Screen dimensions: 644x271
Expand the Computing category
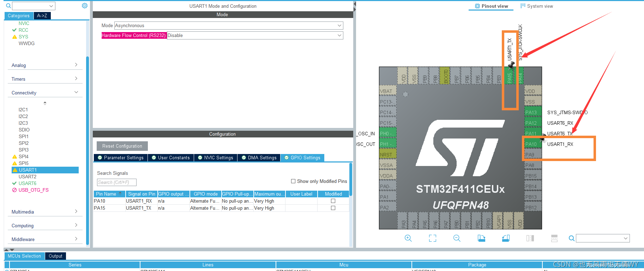click(45, 226)
